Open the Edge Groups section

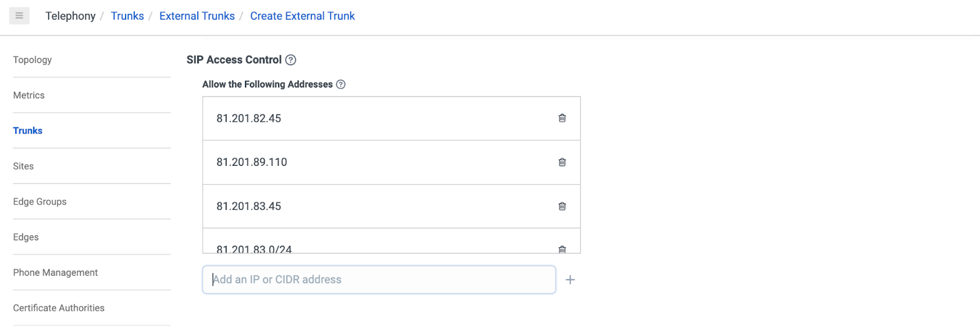(x=40, y=202)
